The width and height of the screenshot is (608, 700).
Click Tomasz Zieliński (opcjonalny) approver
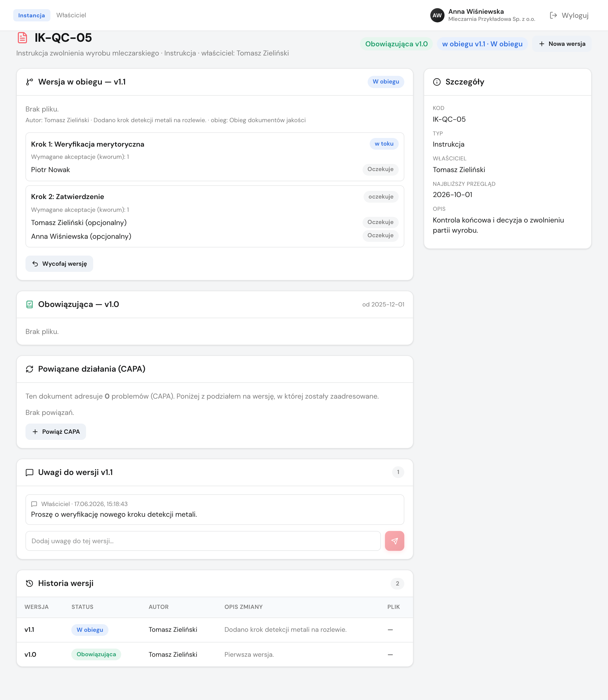click(x=79, y=223)
